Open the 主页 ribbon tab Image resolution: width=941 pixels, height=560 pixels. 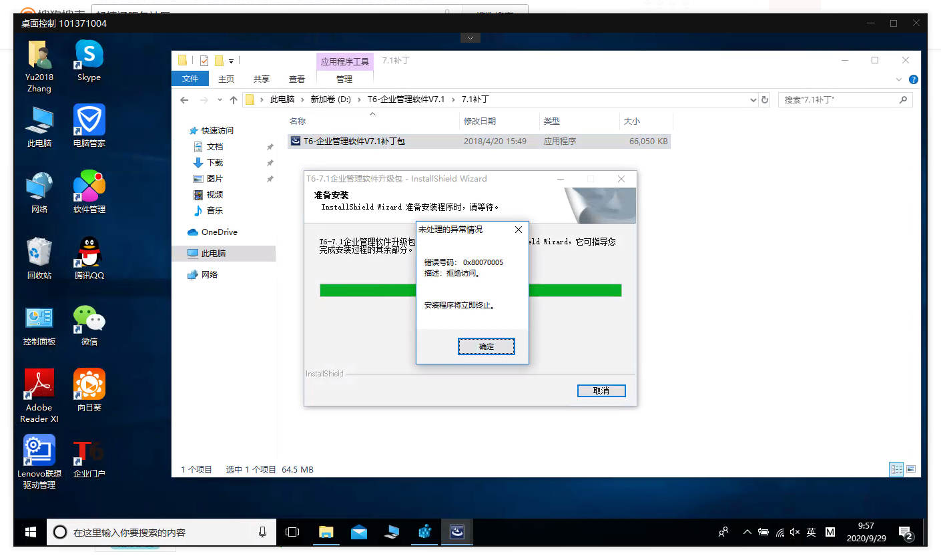(x=226, y=79)
